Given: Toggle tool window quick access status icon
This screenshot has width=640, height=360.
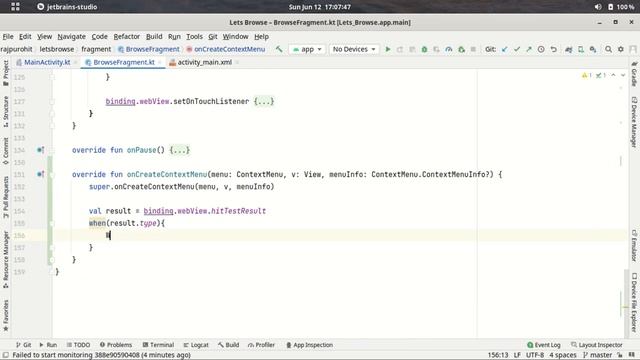Looking at the screenshot, I should pos(6,355).
